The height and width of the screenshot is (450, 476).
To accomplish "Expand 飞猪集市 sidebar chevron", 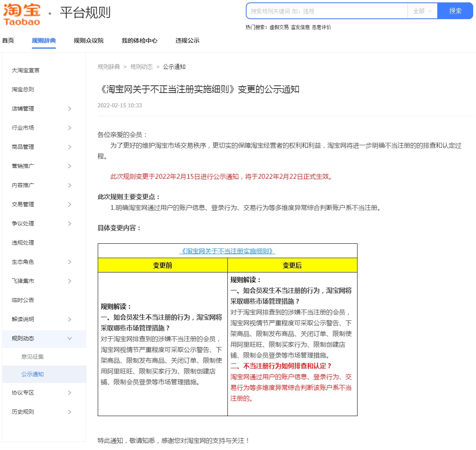I will (x=69, y=281).
